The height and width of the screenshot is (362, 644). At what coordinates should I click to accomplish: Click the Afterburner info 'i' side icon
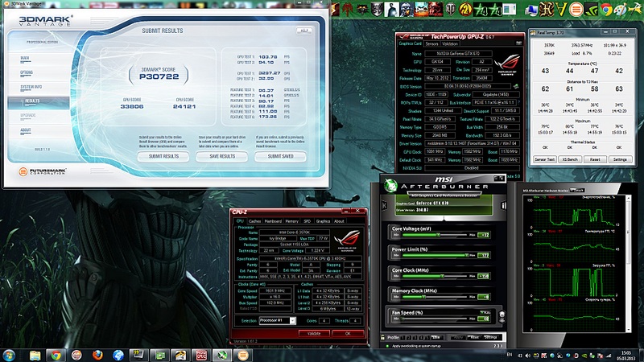pos(504,205)
